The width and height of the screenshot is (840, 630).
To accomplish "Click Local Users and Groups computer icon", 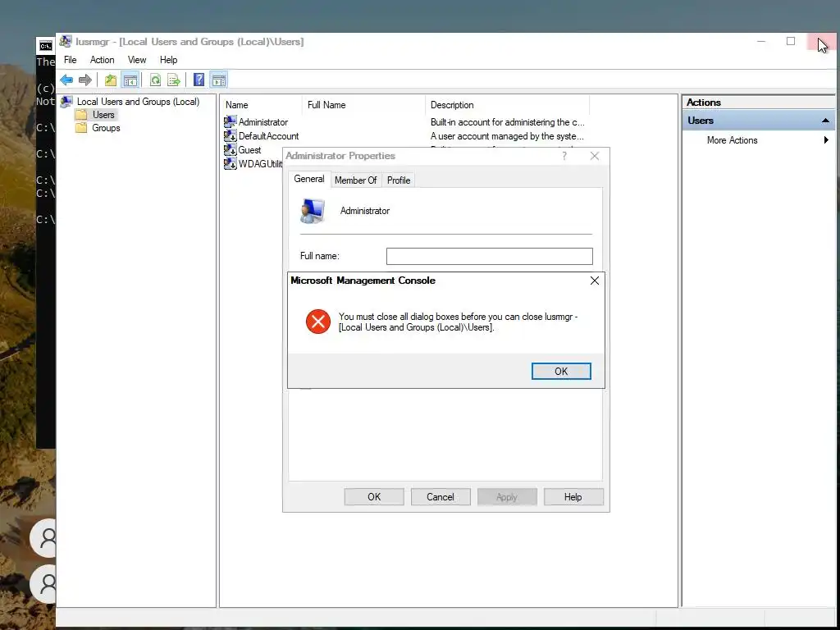I will pyautogui.click(x=66, y=102).
